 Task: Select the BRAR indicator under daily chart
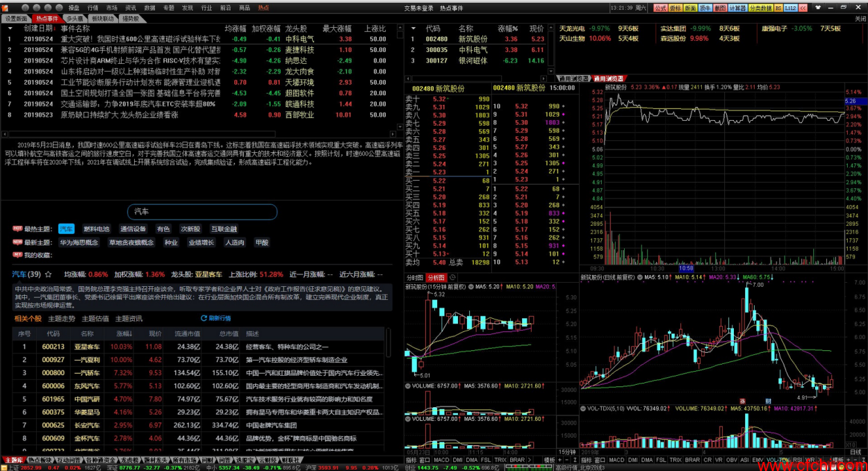691,460
